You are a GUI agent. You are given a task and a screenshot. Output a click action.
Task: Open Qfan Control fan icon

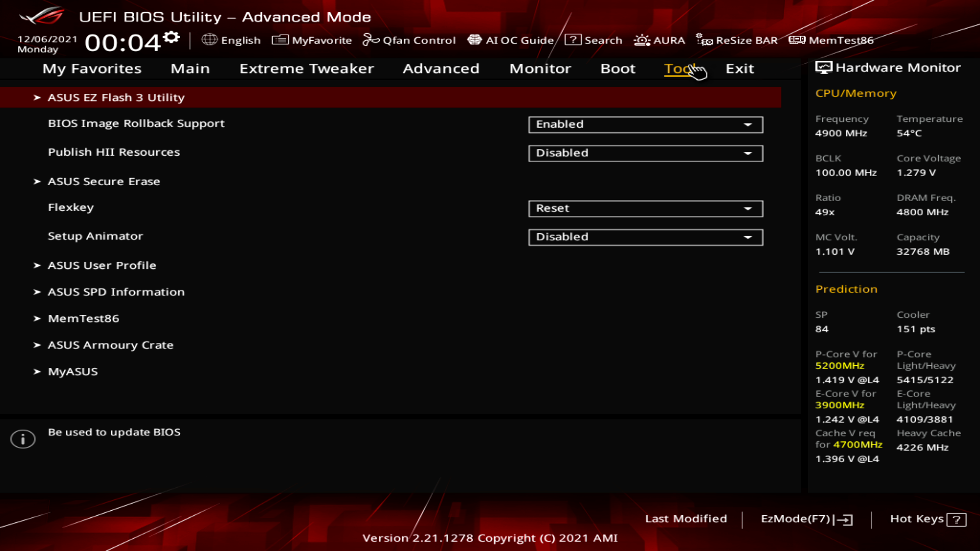[x=371, y=40]
